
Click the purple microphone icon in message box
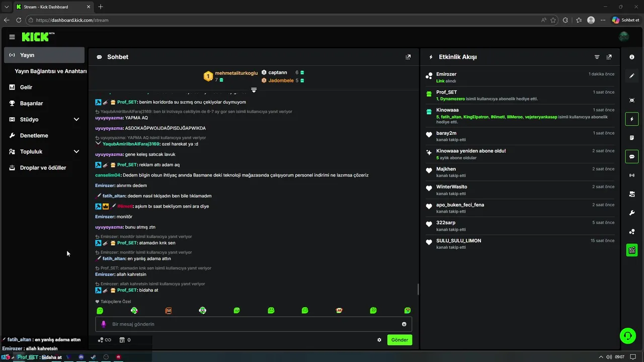point(104,324)
